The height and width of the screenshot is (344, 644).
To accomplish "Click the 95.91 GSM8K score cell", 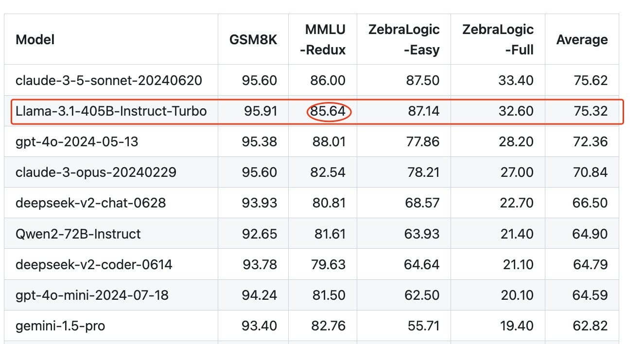I will (260, 111).
